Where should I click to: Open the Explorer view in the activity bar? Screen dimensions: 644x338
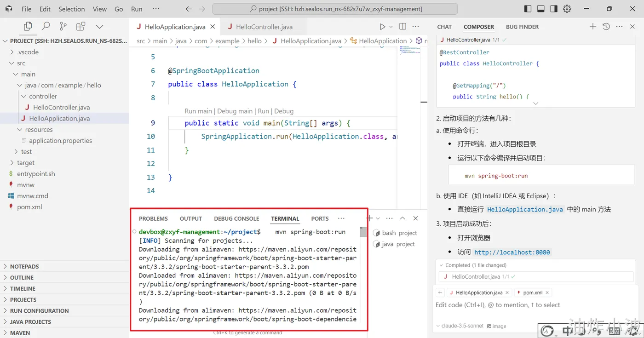(28, 26)
